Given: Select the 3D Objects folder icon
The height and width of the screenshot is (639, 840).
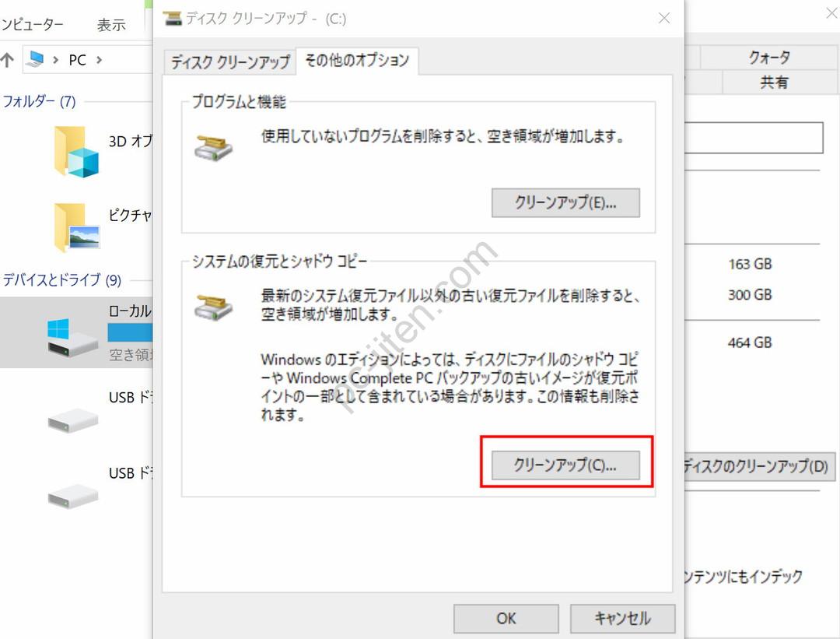Looking at the screenshot, I should click(76, 151).
